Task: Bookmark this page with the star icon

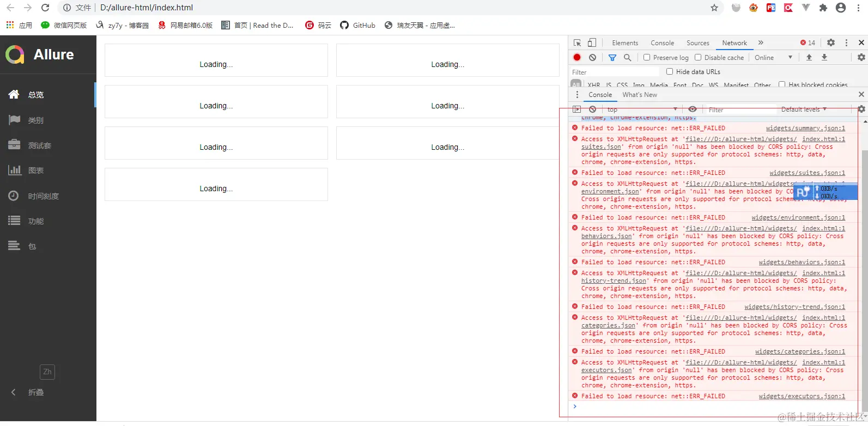Action: click(714, 8)
